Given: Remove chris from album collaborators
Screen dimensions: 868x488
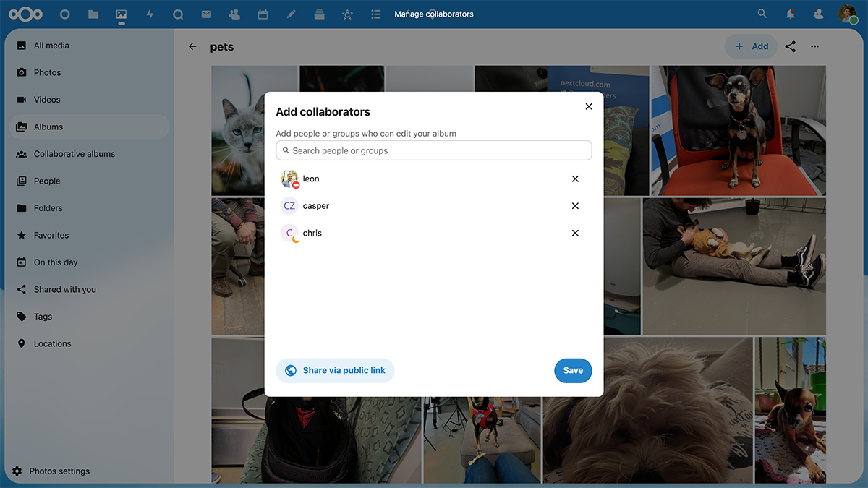Looking at the screenshot, I should click(575, 233).
